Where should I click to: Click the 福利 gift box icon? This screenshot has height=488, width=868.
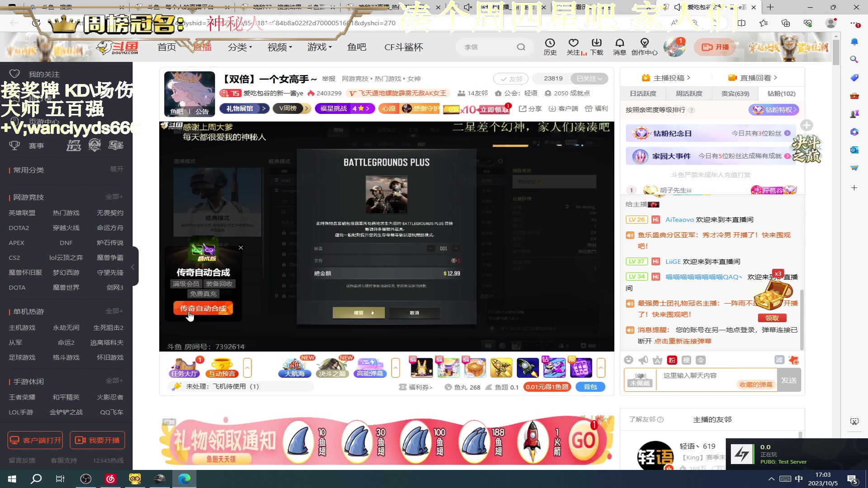[x=596, y=109]
